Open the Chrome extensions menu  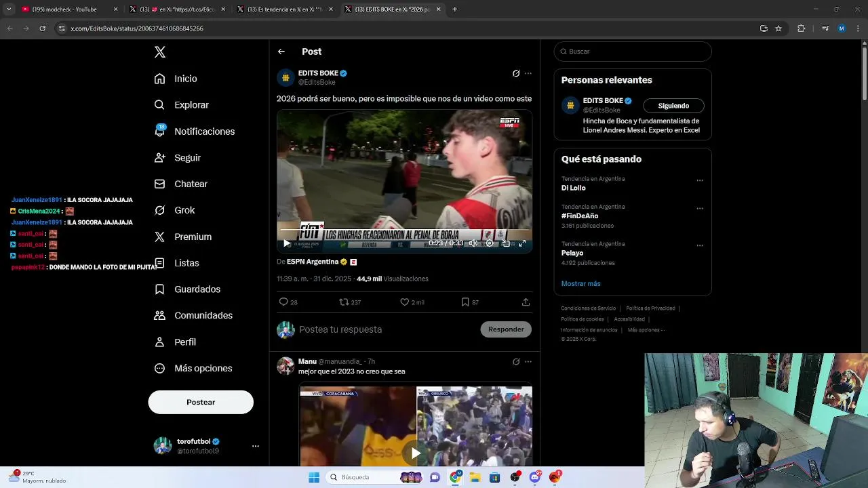tap(802, 28)
